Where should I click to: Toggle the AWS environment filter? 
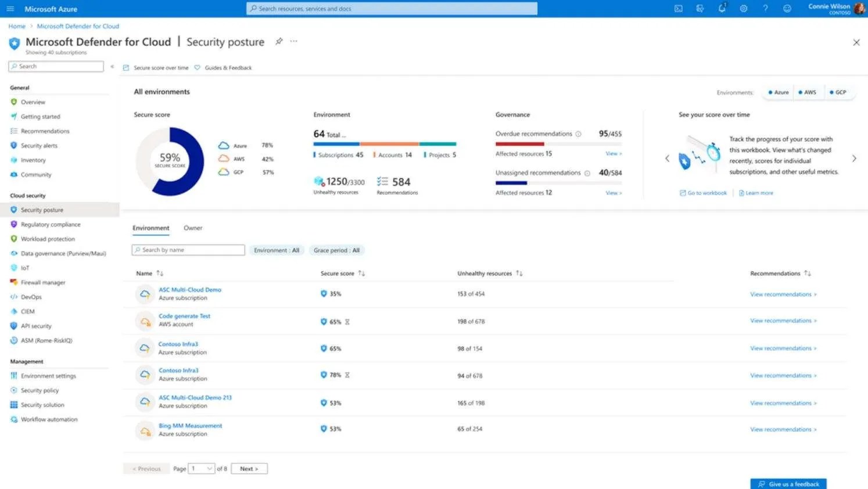(808, 92)
